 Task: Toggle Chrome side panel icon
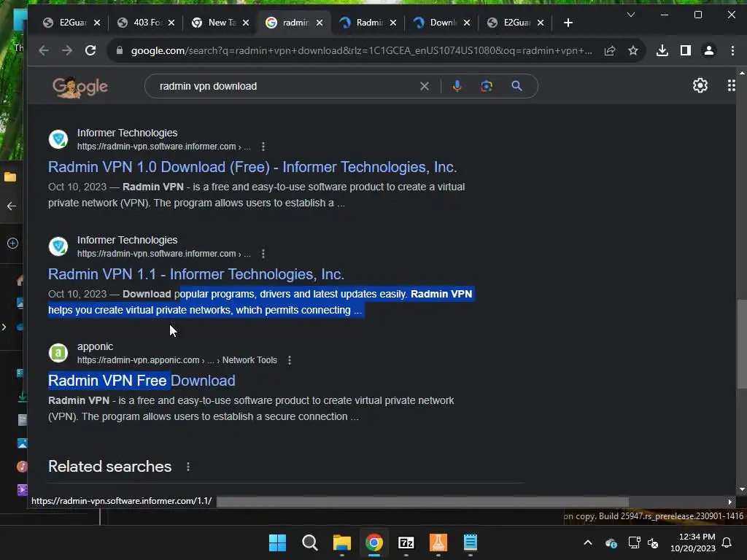pos(686,50)
